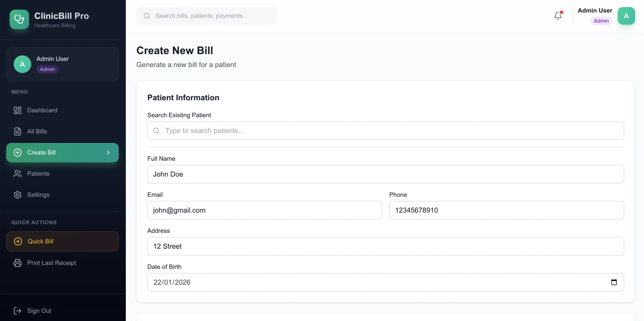
Task: Click the Create Bill plus icon
Action: coord(17,152)
